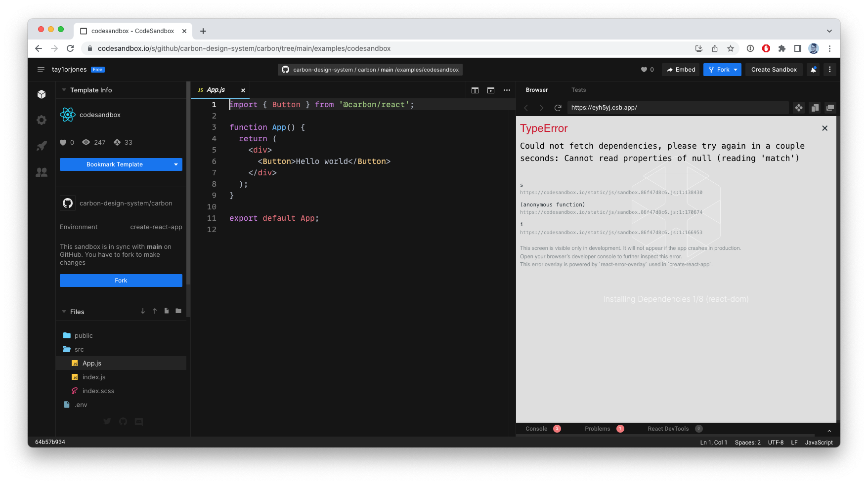Click the GitHub logo next to carbon-design-system/carbon
868x484 pixels.
pyautogui.click(x=68, y=203)
